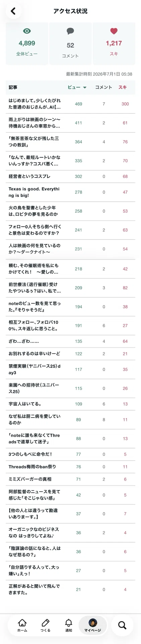Open the magnifying glass search button
Screen dimensions: 141x644
point(122,625)
